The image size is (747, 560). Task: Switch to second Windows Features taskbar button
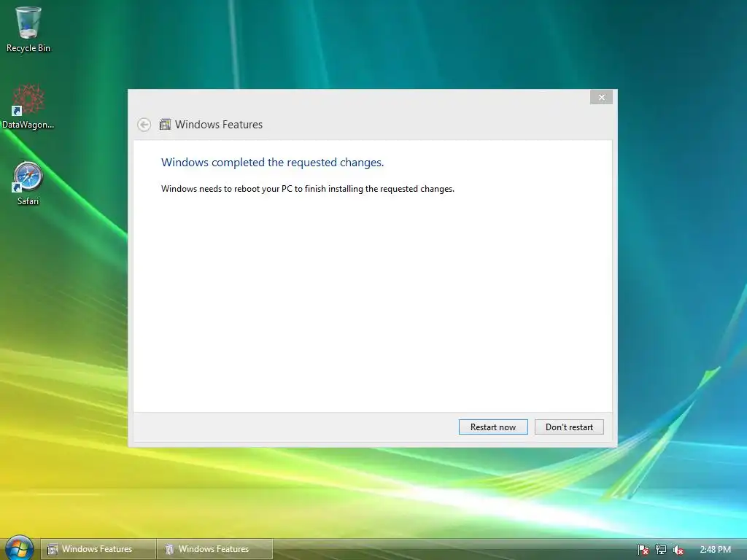[215, 549]
